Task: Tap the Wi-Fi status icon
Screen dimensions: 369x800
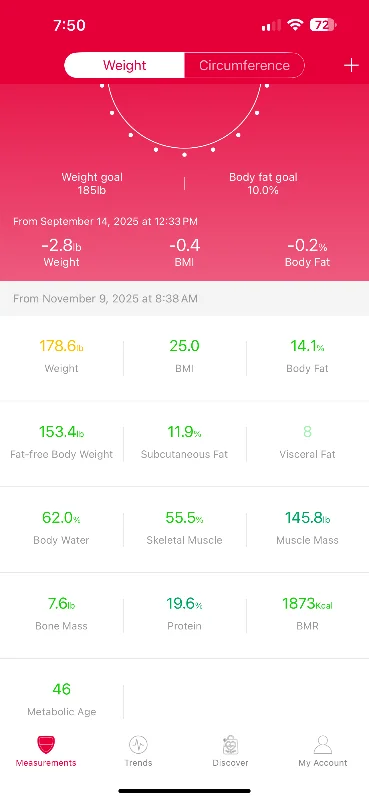Action: 294,24
